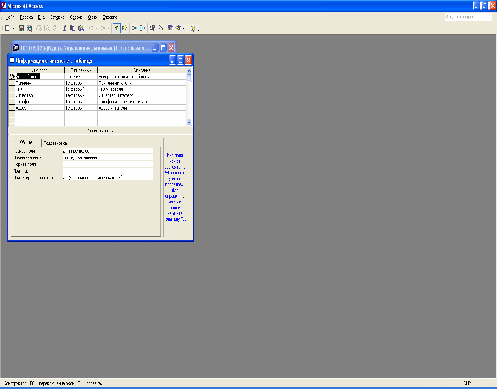Click the Insert Rows toolbar icon
498x390 pixels.
tap(134, 28)
